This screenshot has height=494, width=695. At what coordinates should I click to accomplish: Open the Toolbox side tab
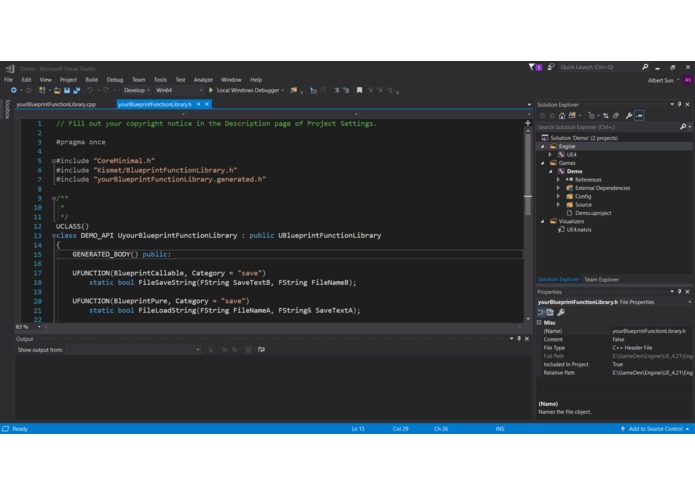coord(7,109)
